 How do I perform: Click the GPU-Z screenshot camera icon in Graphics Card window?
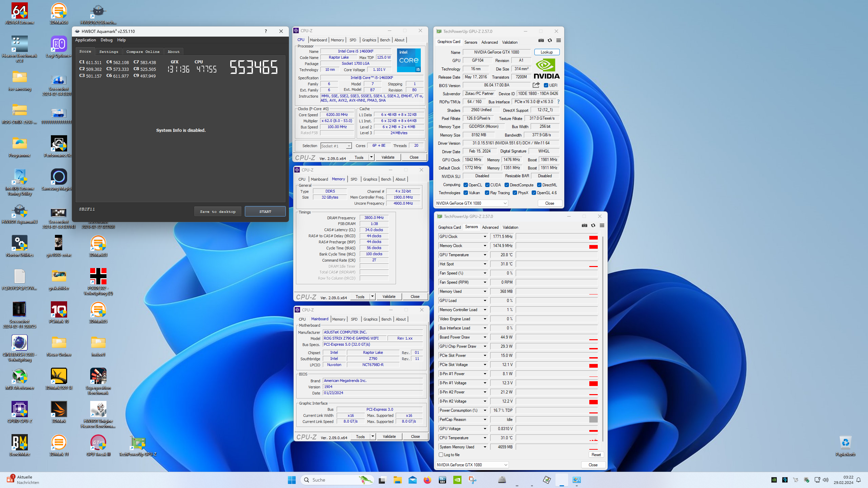pyautogui.click(x=541, y=40)
